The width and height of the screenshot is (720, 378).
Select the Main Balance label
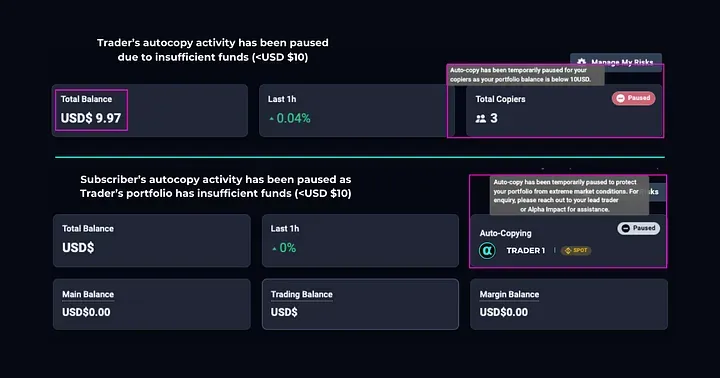88,294
